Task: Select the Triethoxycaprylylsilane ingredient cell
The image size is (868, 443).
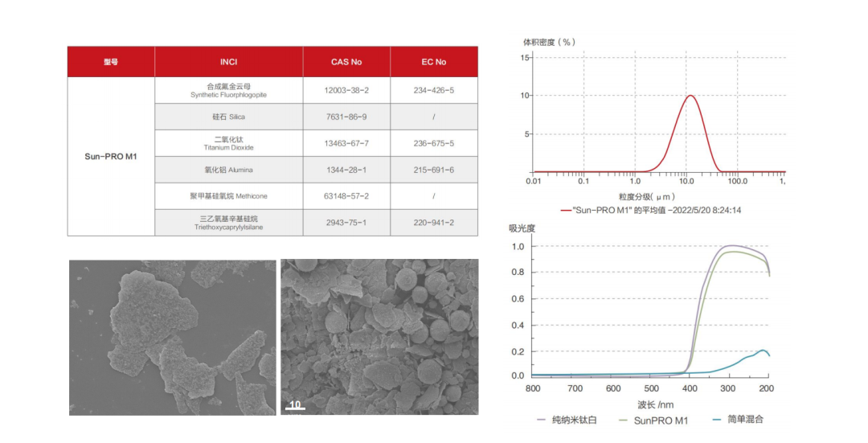Action: pyautogui.click(x=228, y=223)
